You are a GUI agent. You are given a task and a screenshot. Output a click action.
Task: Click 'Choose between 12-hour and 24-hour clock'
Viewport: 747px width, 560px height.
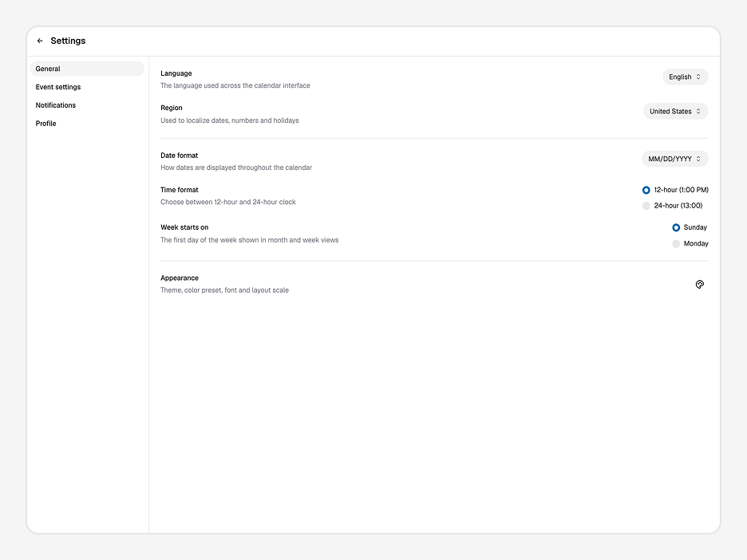pos(228,203)
